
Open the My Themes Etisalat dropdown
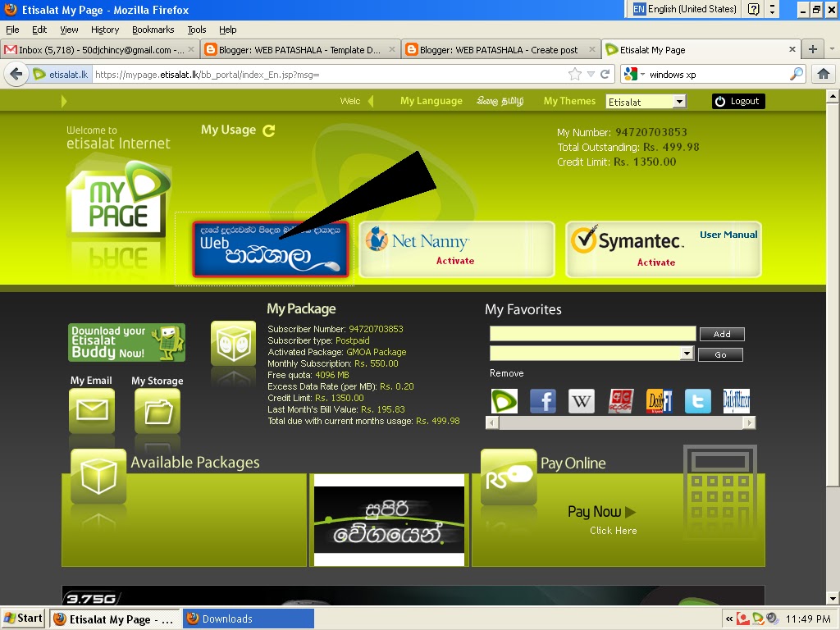click(646, 101)
